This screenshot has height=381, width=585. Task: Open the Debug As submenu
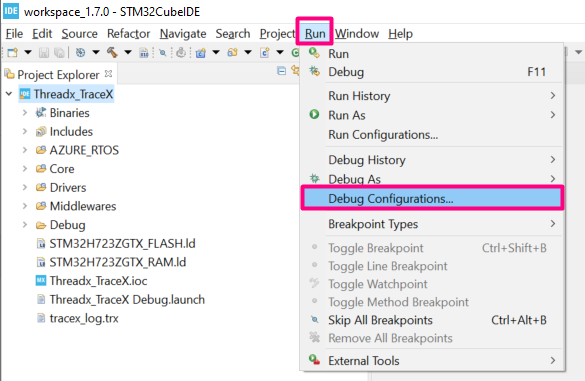pyautogui.click(x=432, y=179)
